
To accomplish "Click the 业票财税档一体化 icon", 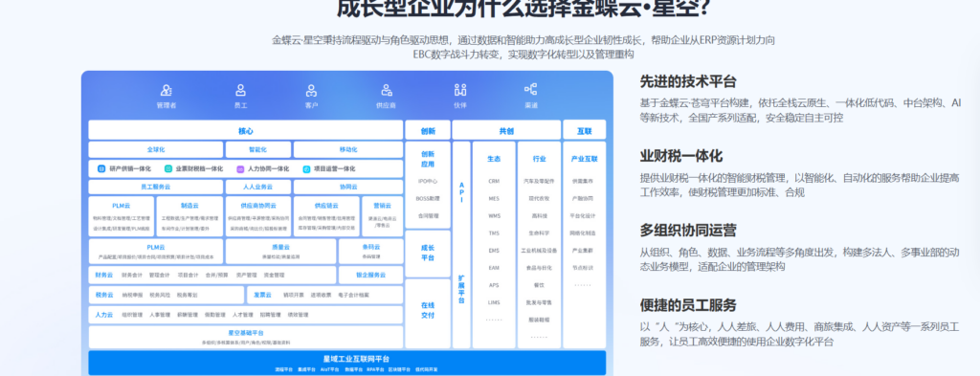I will pyautogui.click(x=168, y=168).
